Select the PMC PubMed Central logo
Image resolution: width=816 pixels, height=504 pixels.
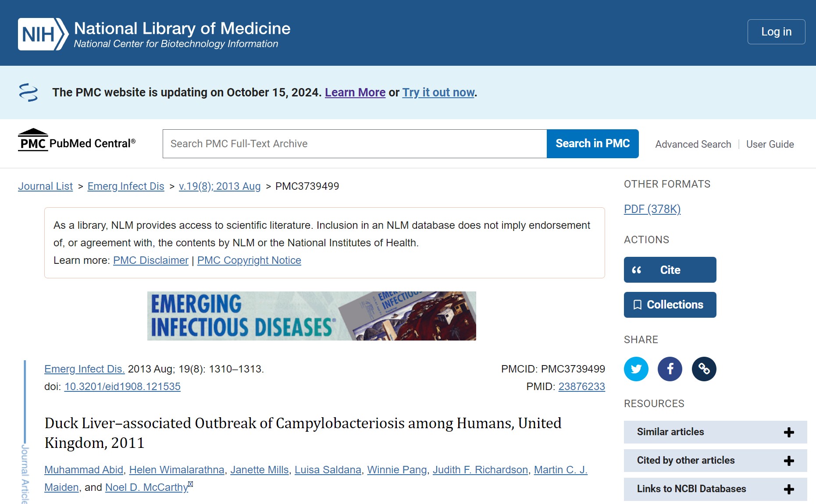click(x=77, y=142)
